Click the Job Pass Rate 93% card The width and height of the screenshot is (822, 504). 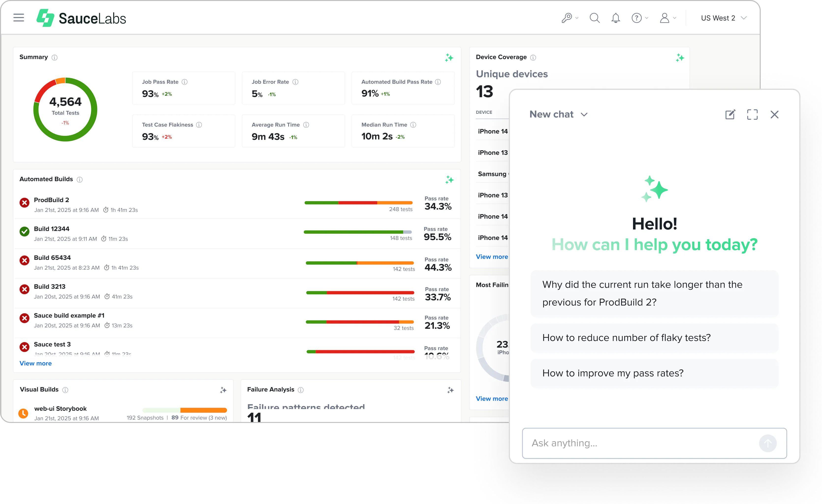(184, 88)
